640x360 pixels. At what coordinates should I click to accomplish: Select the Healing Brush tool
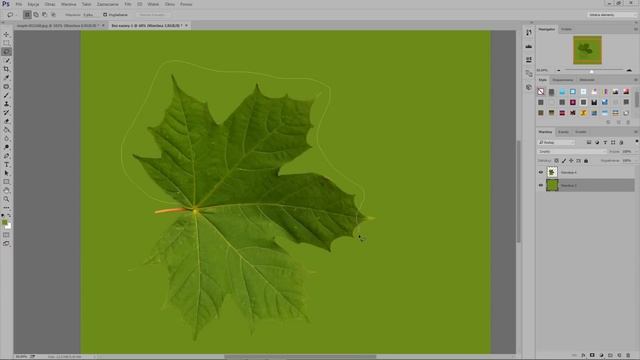(6, 87)
